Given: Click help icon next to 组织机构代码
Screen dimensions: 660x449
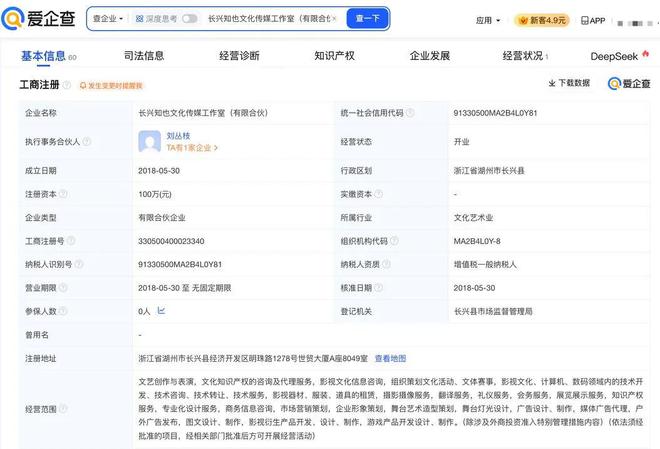Looking at the screenshot, I should 394,241.
